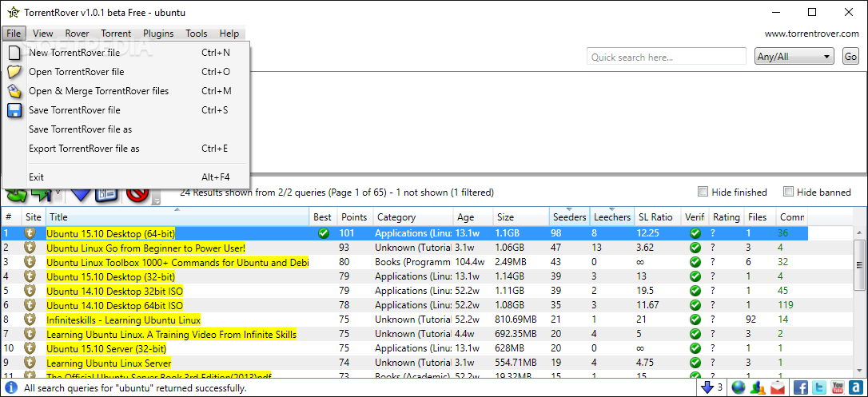This screenshot has height=397, width=868.
Task: Open the globe website icon in status bar
Action: 738,387
